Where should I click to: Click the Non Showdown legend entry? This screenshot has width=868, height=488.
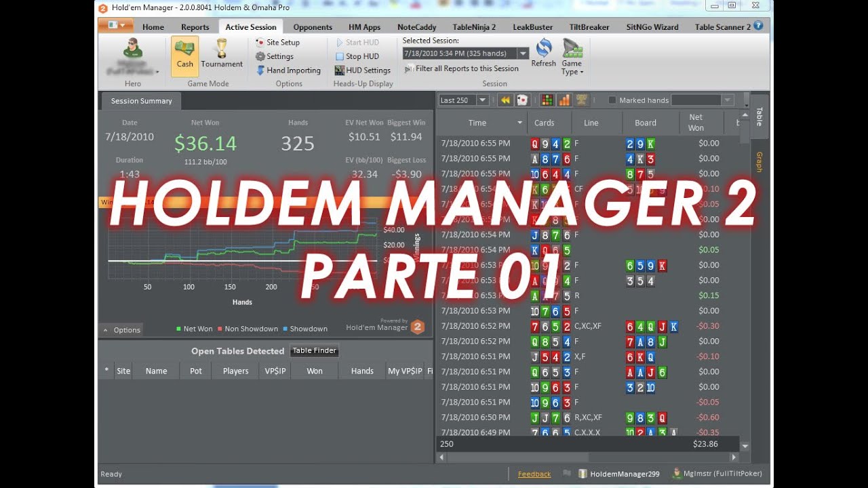point(248,329)
